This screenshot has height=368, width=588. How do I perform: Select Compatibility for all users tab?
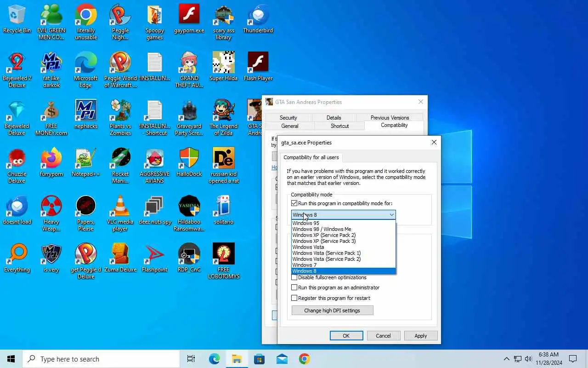(x=311, y=157)
